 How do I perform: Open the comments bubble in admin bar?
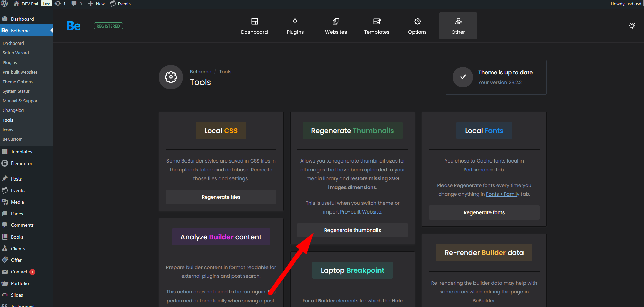coord(77,4)
